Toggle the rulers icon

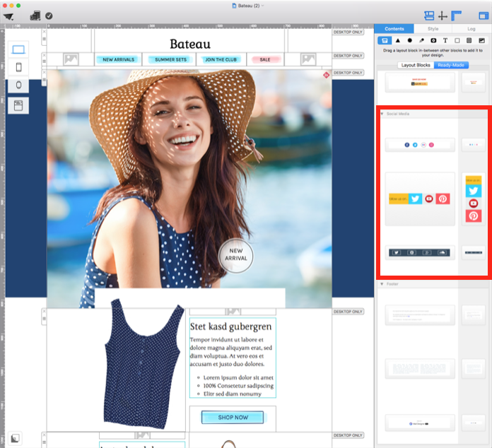[x=456, y=16]
